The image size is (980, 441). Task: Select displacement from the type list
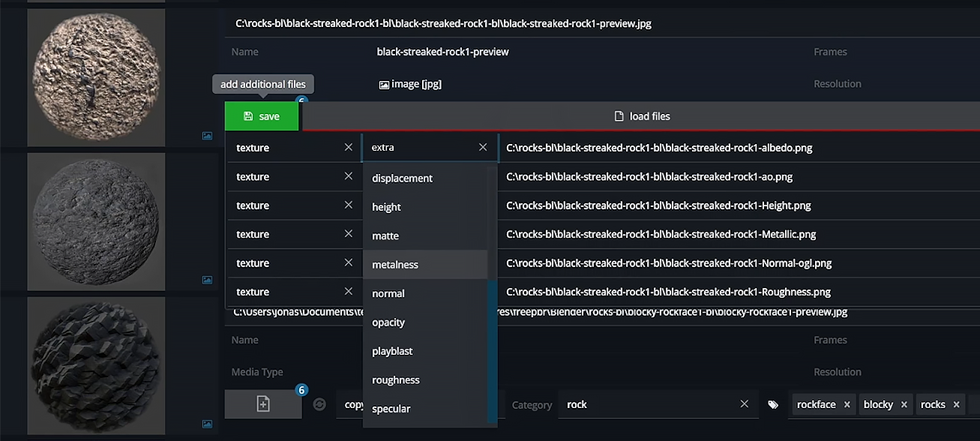(402, 178)
